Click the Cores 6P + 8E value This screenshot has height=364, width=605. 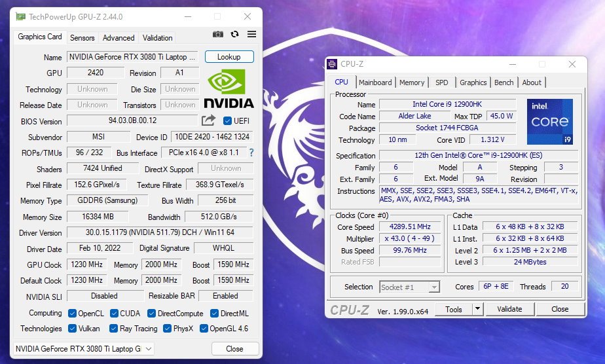click(x=496, y=286)
